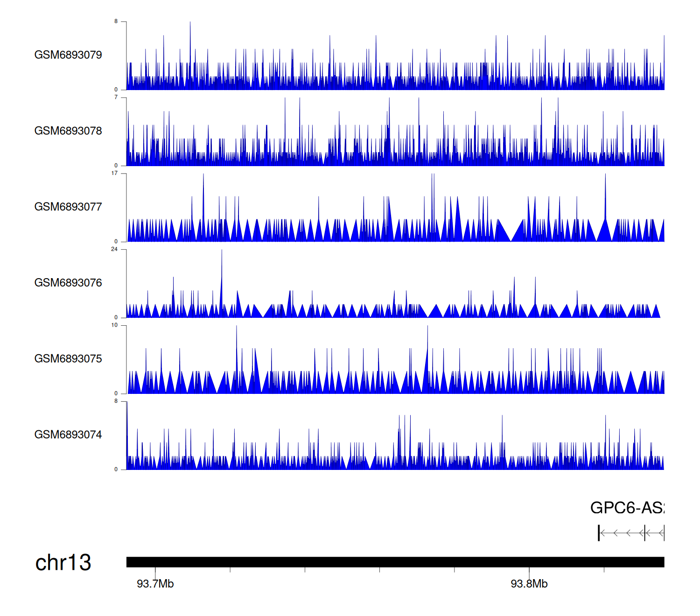Image resolution: width=700 pixels, height=616 pixels.
Task: Click y-axis maximum 17 on GSM6893077
Action: 114,174
